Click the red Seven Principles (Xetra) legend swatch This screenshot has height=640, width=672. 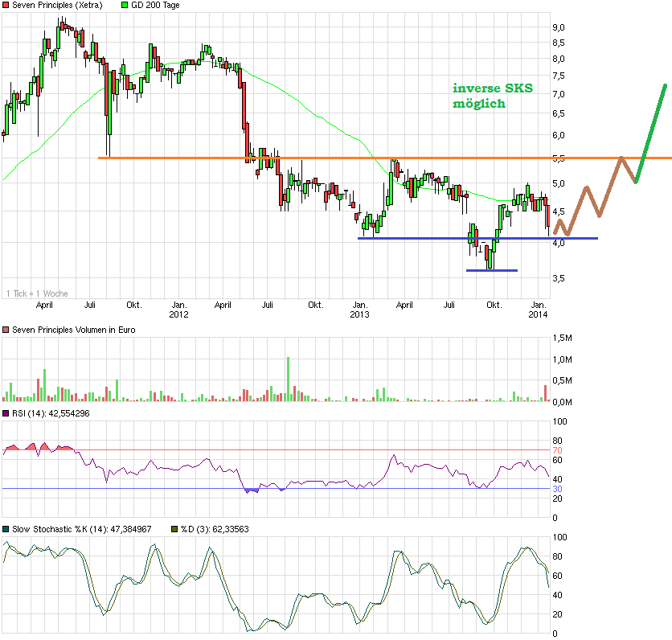[x=6, y=5]
